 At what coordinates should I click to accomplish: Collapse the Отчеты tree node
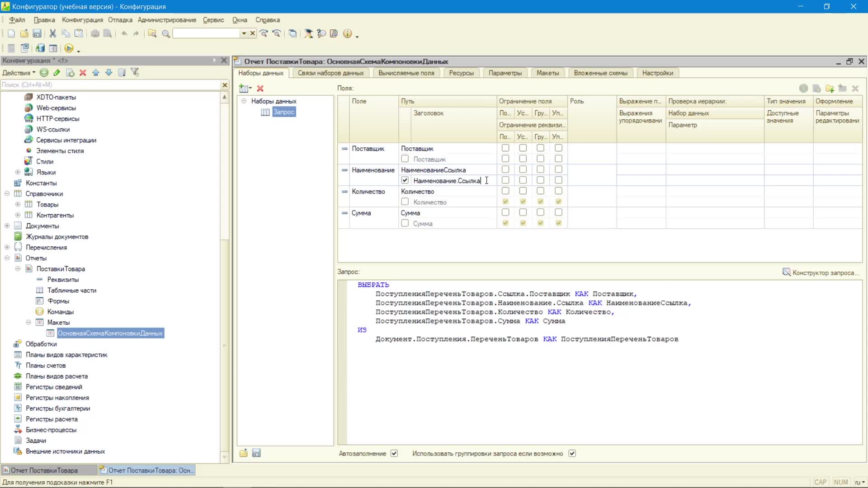(7, 258)
